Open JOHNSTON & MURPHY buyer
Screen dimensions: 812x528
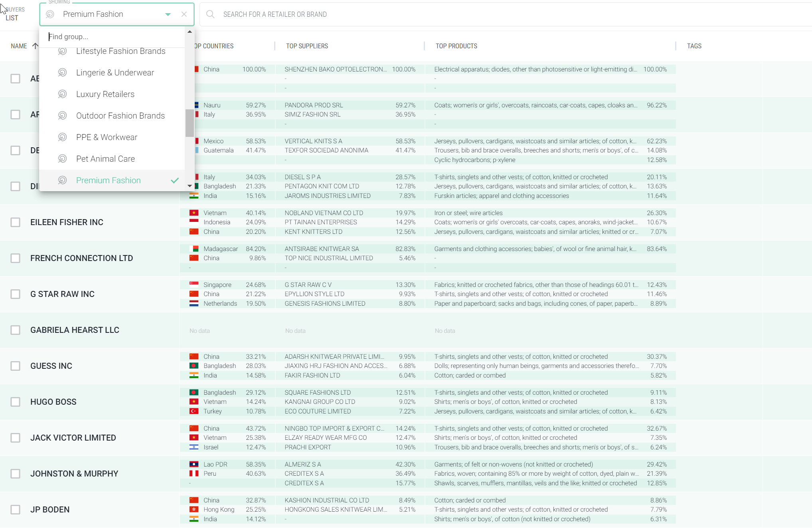click(x=74, y=474)
